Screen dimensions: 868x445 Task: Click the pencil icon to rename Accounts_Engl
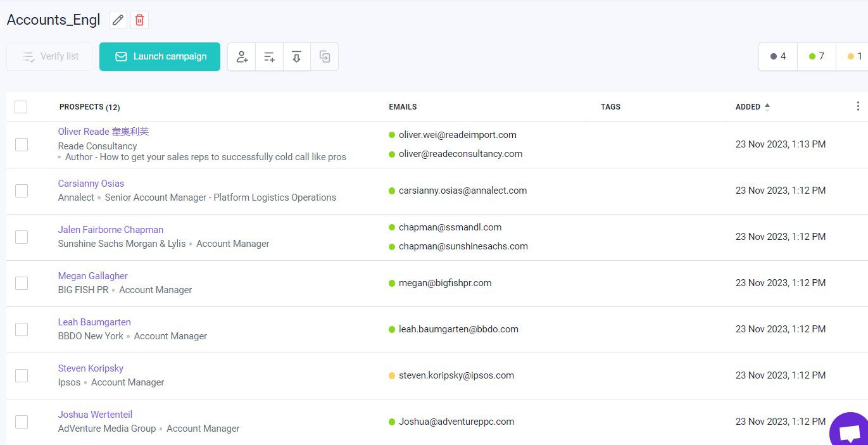click(118, 20)
